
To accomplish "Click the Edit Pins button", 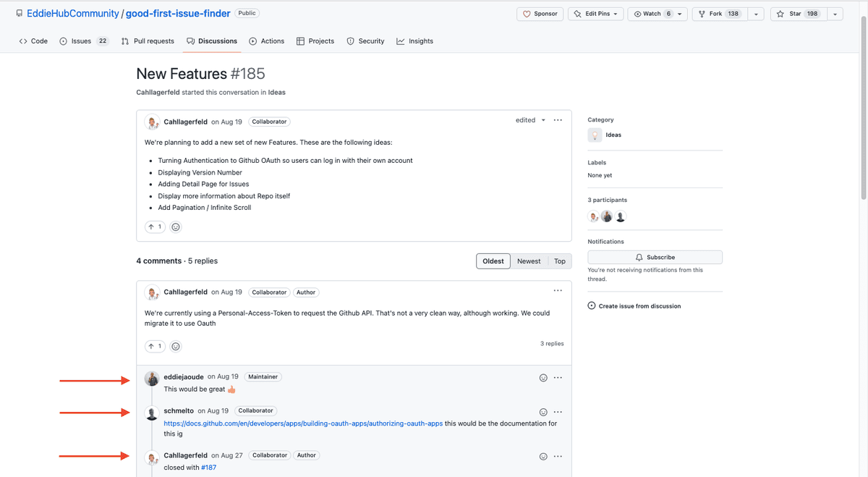I will (x=595, y=14).
